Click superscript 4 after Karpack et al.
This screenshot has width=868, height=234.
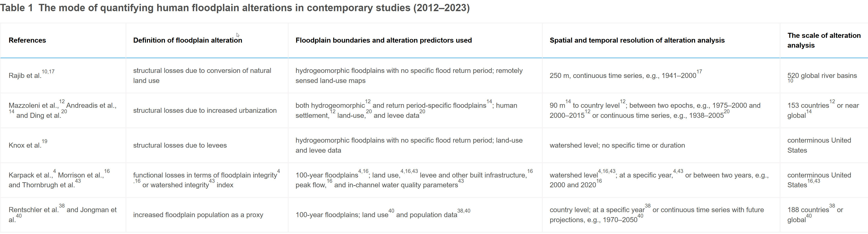(x=54, y=171)
